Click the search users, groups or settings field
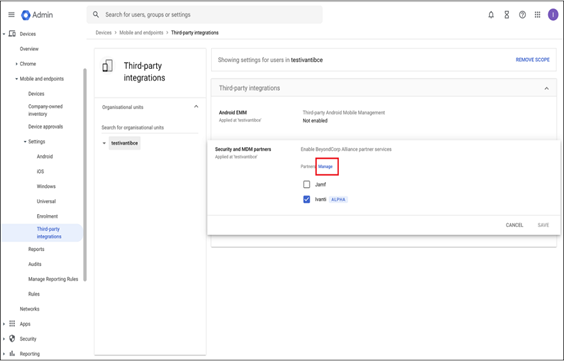 click(x=205, y=15)
